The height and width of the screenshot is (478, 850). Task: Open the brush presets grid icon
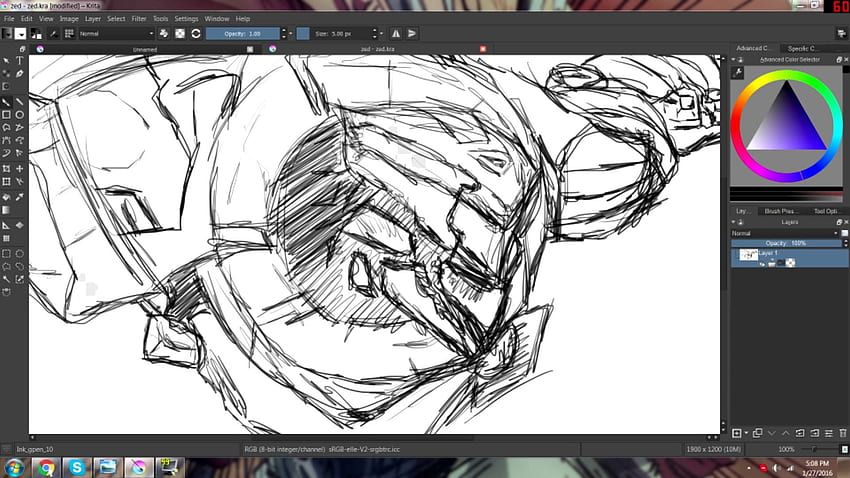coord(69,34)
